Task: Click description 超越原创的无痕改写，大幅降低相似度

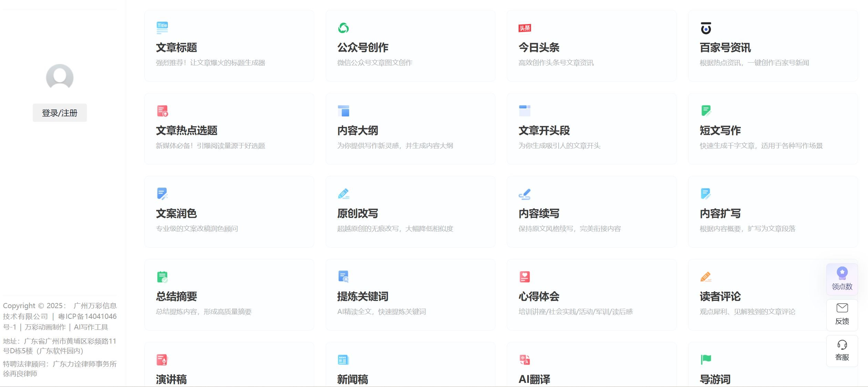Action: 395,229
